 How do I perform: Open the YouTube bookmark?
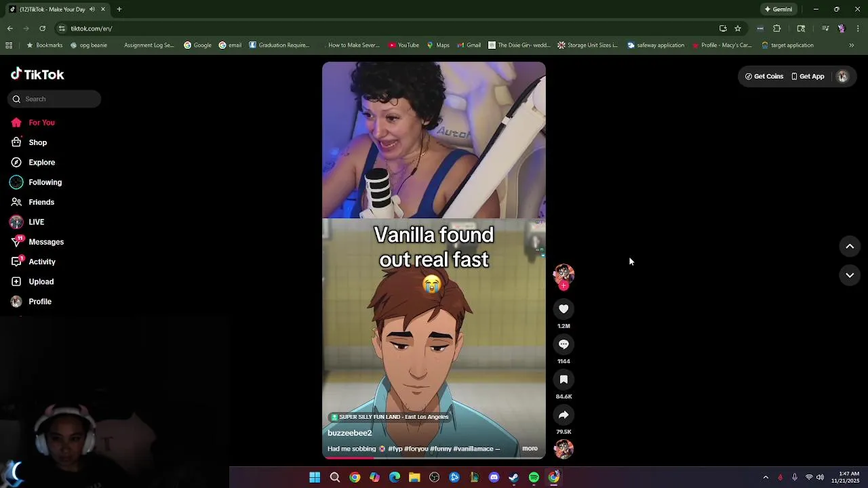403,45
